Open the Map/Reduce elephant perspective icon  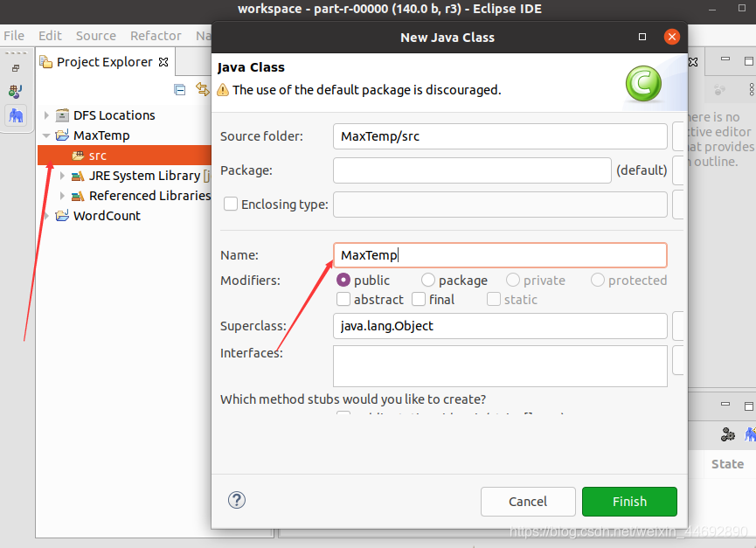click(x=16, y=115)
